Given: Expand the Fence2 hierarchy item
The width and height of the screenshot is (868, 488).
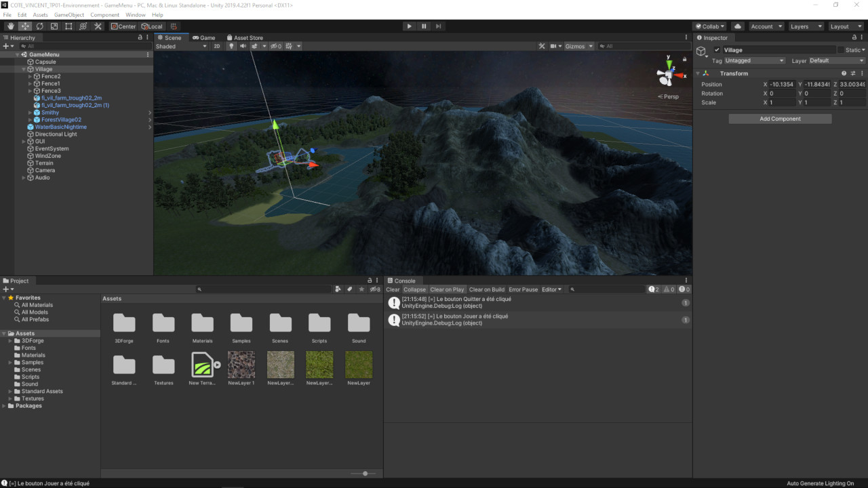Looking at the screenshot, I should click(x=30, y=77).
